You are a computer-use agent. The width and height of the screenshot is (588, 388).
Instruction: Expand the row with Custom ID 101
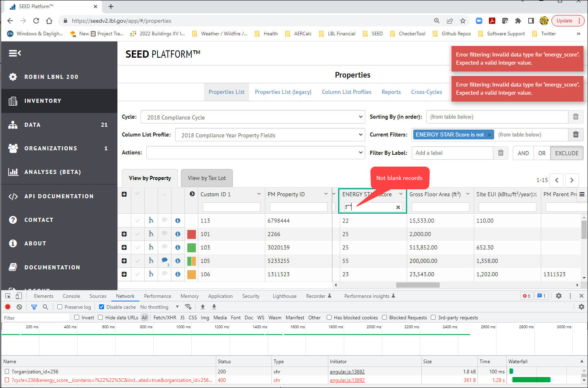click(x=124, y=234)
